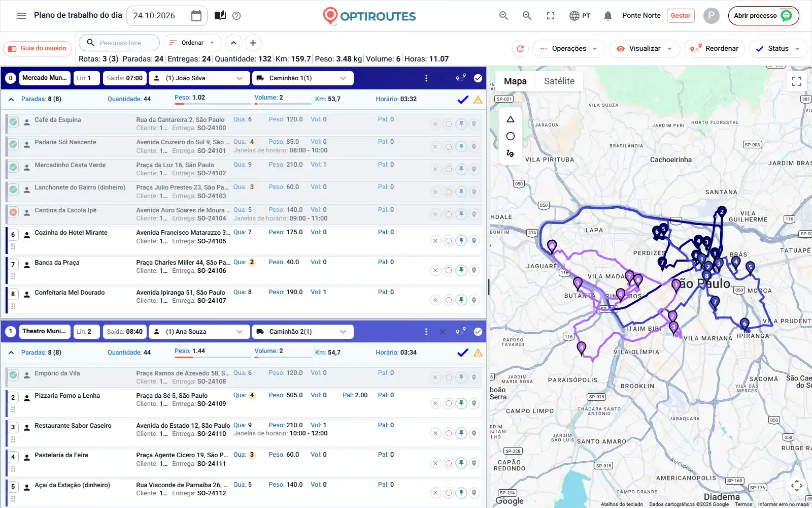Click the map book icon
Screen dimensions: 812x508
220,16
